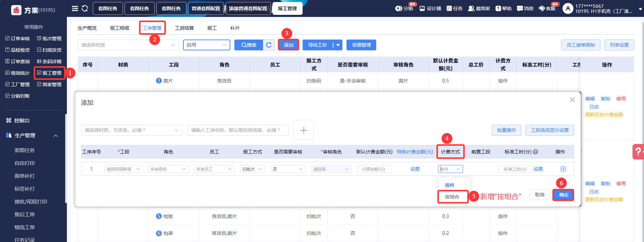Click the 标准工时 help question icon

(x=535, y=152)
